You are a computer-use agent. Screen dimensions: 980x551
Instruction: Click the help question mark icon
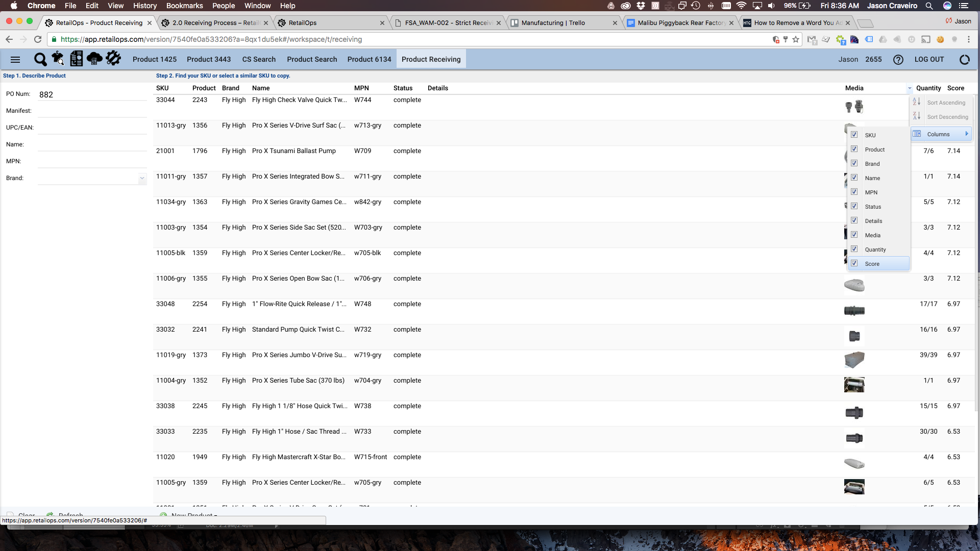[898, 60]
